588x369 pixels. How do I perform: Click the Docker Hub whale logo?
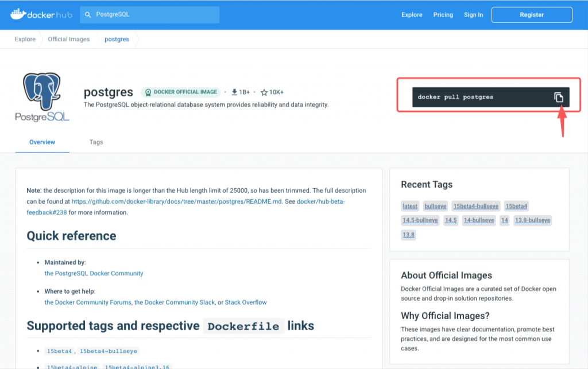pos(41,14)
